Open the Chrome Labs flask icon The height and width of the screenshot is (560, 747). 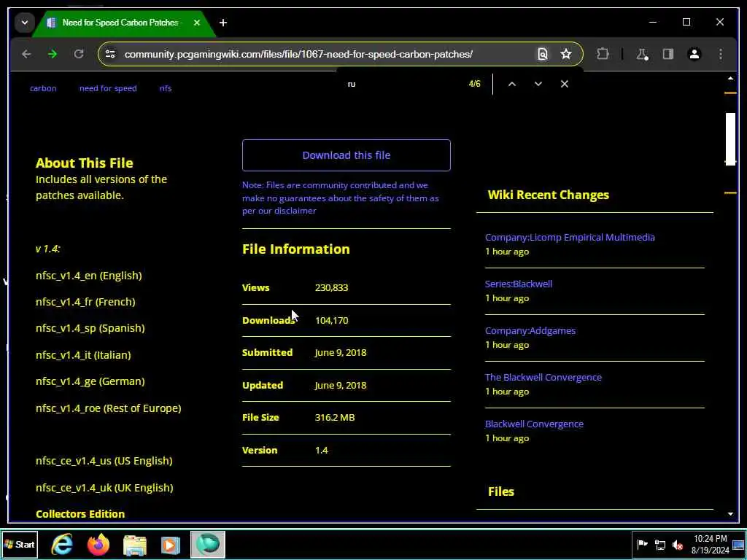tap(642, 54)
